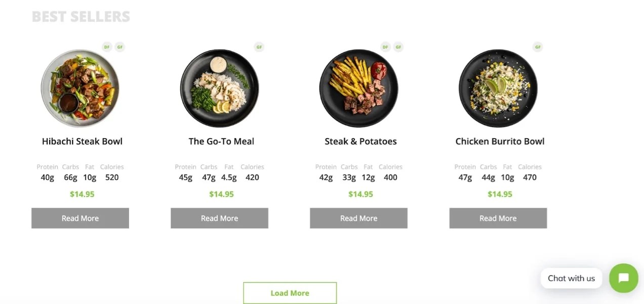
Task: Click Read More under Steak & Potatoes
Action: pyautogui.click(x=358, y=218)
